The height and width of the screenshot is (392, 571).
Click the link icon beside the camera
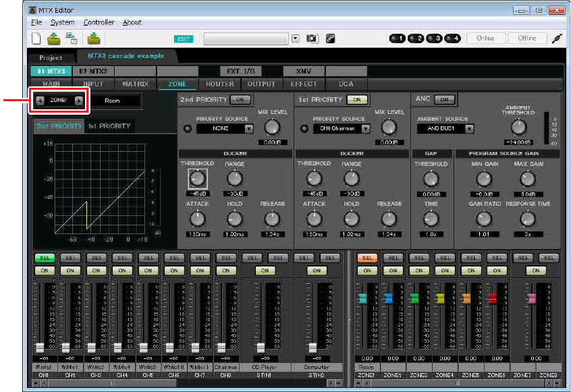(330, 38)
